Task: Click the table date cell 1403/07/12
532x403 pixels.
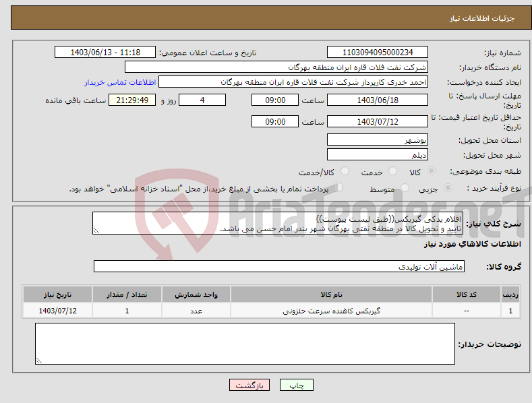Action: click(57, 311)
